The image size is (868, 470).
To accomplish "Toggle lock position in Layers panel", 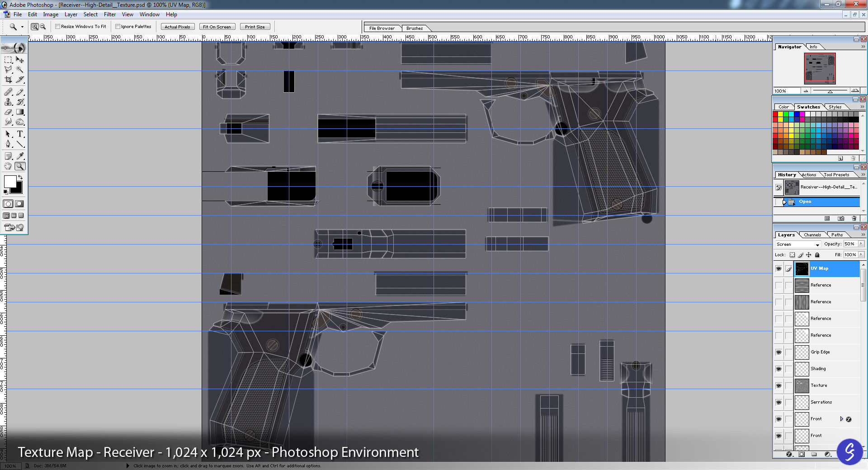I will coord(809,255).
